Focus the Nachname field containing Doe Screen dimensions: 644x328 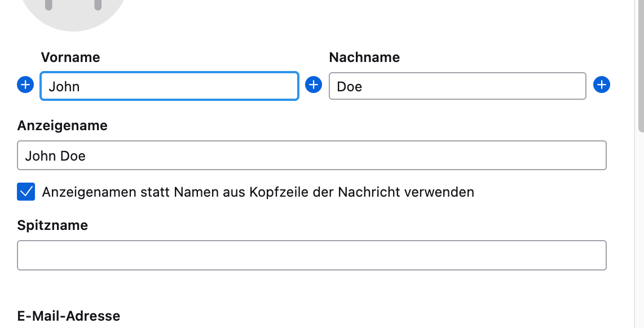[457, 86]
